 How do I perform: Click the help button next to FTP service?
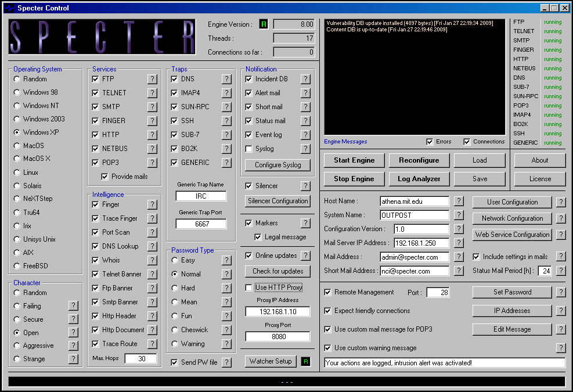click(152, 79)
